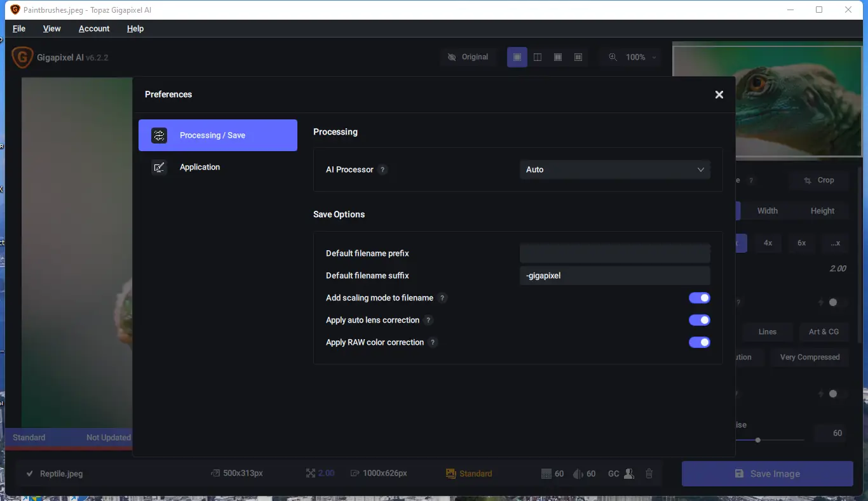Click the Save Image button

[x=768, y=474]
